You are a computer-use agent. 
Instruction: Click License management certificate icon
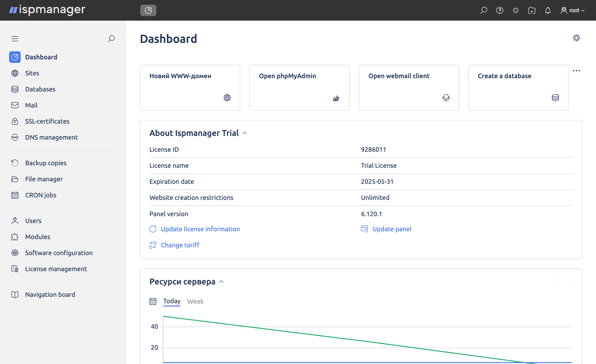tap(15, 269)
